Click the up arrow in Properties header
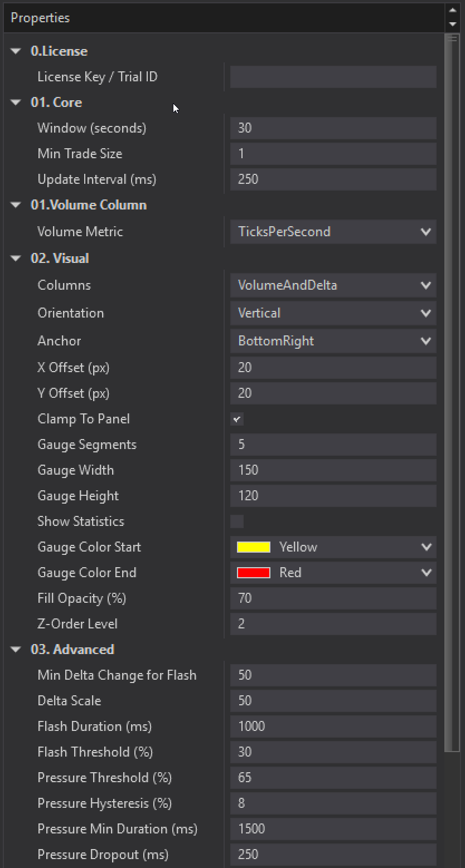The height and width of the screenshot is (868, 465). [452, 11]
